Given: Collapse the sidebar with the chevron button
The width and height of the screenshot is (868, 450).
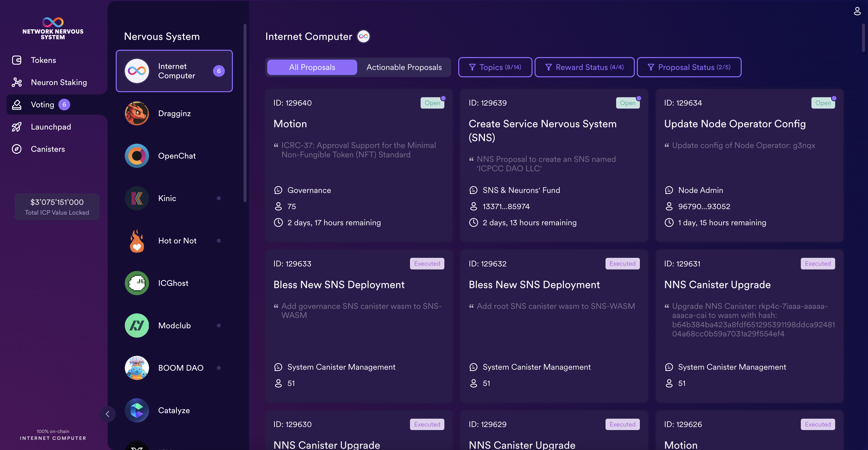Looking at the screenshot, I should (107, 414).
